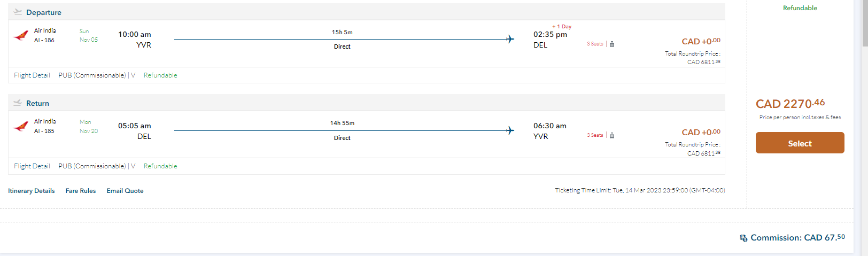Image resolution: width=868 pixels, height=256 pixels.
Task: Click baggage icon on return flight row
Action: tap(612, 135)
